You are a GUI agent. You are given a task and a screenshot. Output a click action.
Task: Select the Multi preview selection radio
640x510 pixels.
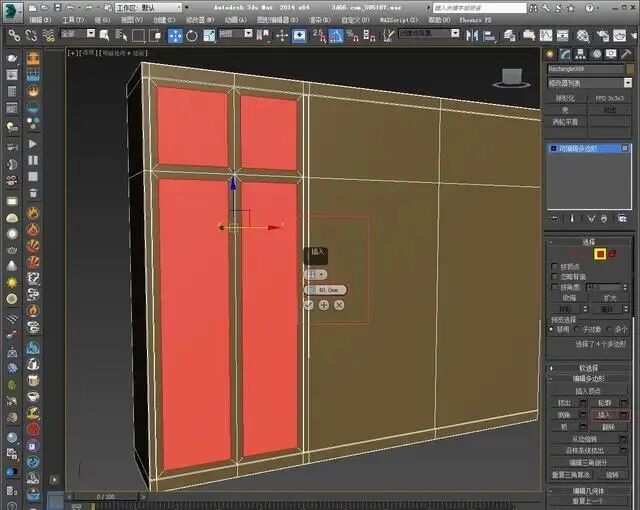pos(609,329)
